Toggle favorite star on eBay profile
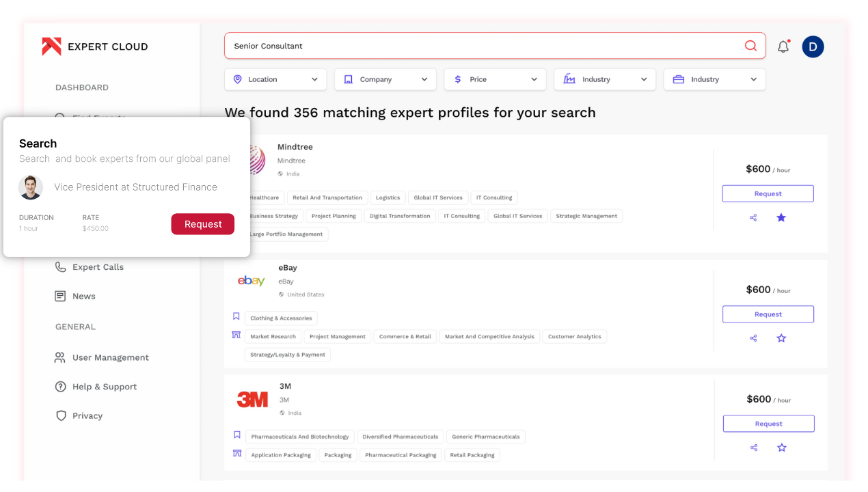The height and width of the screenshot is (492, 868). (x=781, y=338)
